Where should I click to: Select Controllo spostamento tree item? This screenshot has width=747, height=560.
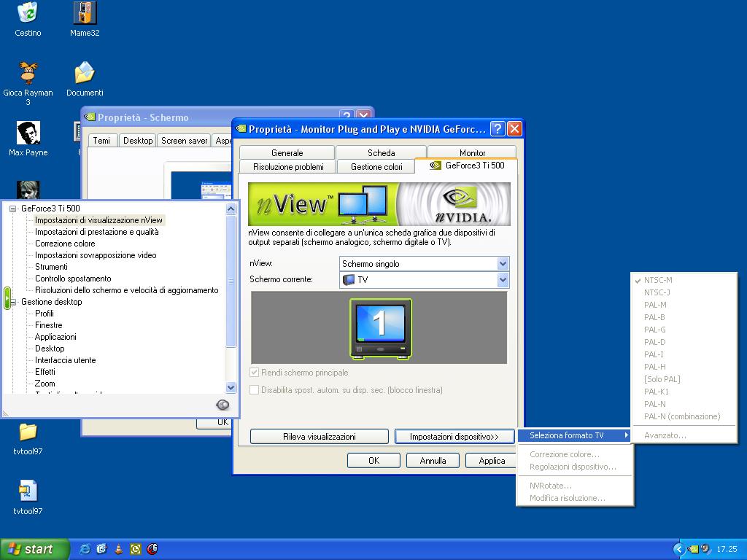click(x=73, y=279)
